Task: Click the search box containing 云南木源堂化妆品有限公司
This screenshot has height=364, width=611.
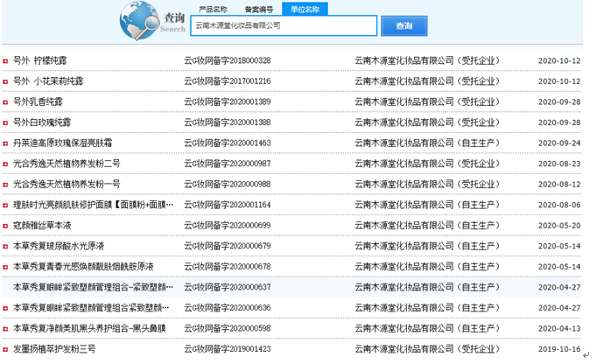Action: [284, 25]
